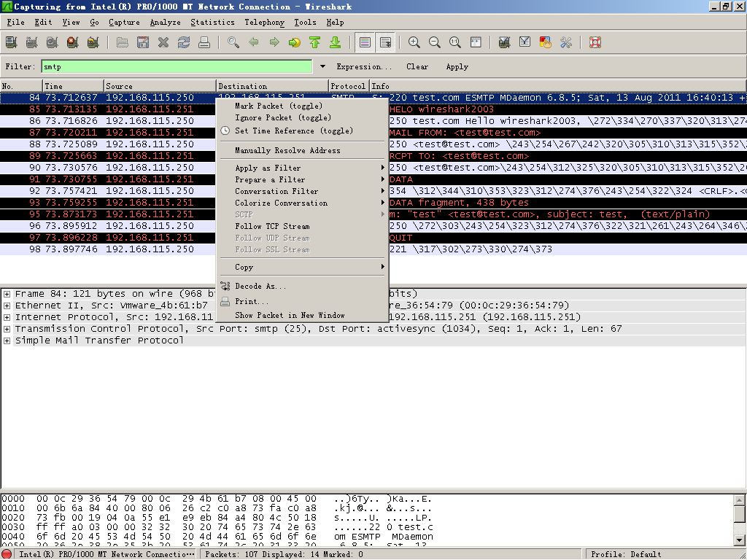Open the Telephony menu
This screenshot has width=747, height=560.
pos(264,22)
